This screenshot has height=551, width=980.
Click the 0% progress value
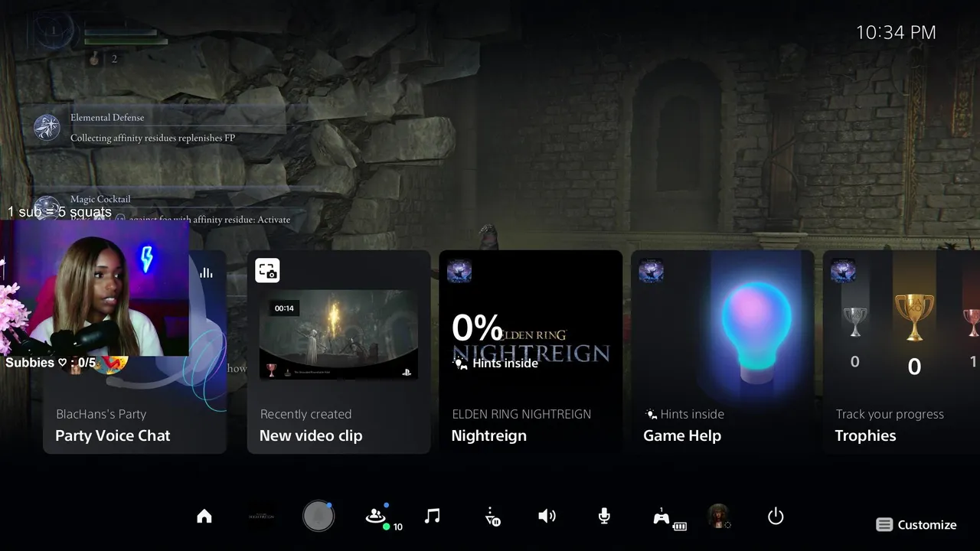[477, 328]
